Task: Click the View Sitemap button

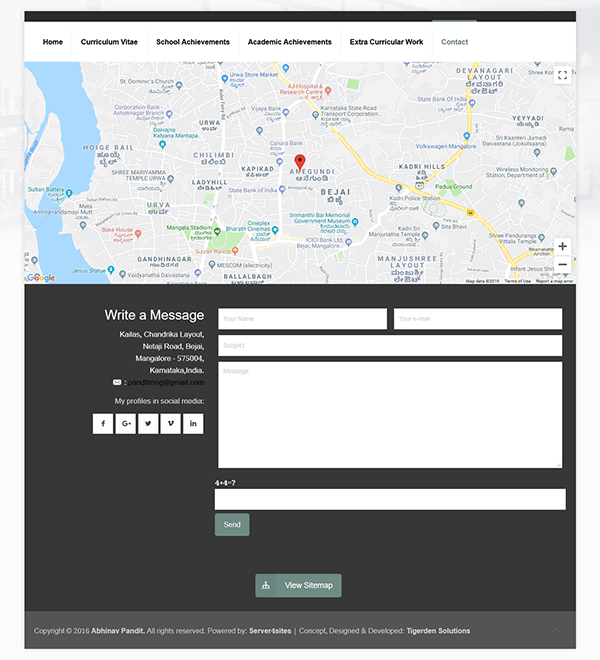Action: [x=298, y=585]
